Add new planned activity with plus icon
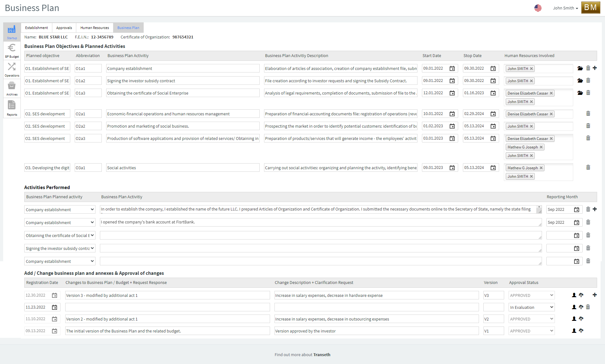 [x=595, y=68]
